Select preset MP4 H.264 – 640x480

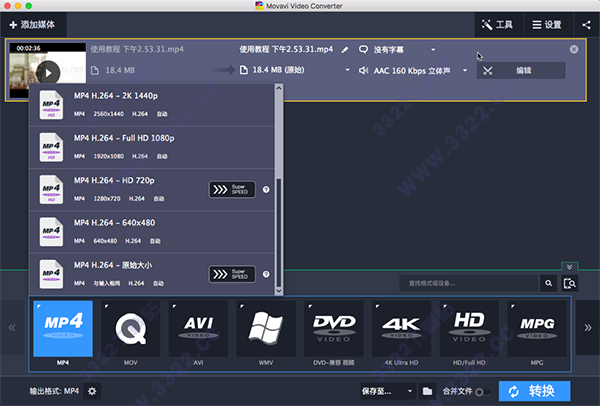(152, 232)
